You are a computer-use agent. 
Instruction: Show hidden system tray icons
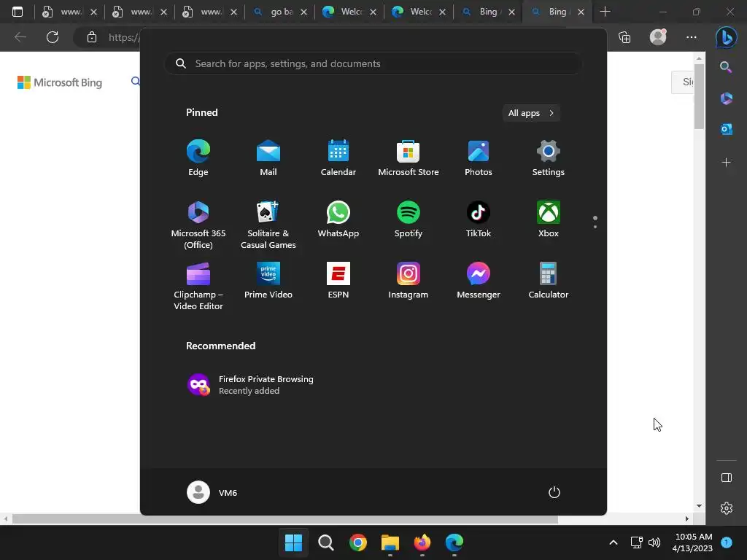pyautogui.click(x=614, y=542)
